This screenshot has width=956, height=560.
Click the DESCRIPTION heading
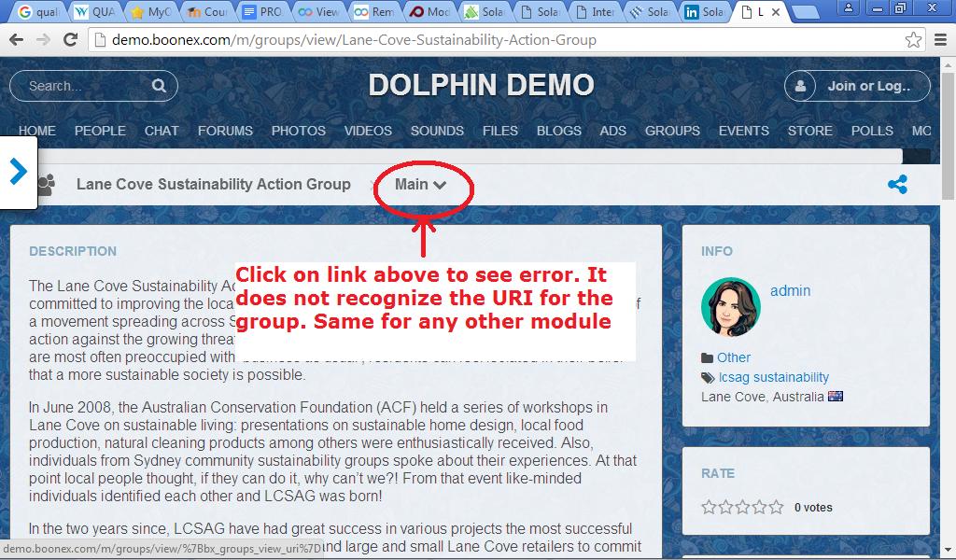click(x=73, y=251)
